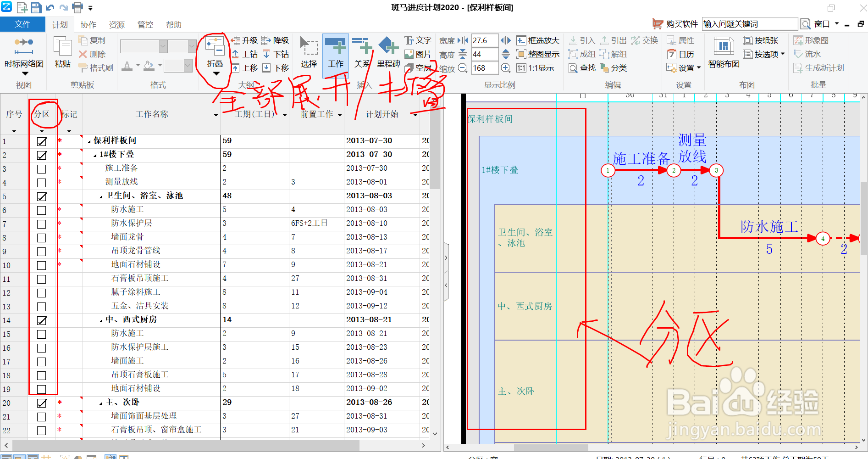
Task: Click the 形象图 icon
Action: pos(811,40)
